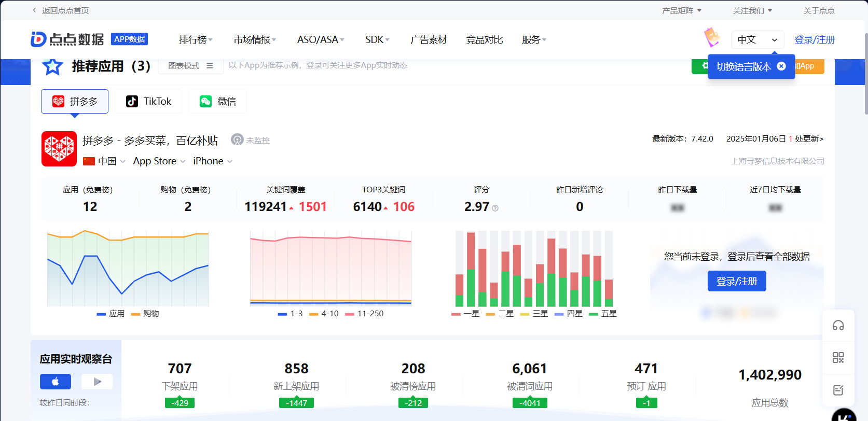This screenshot has width=868, height=421.
Task: Go to 广告素材 page
Action: pyautogui.click(x=429, y=40)
